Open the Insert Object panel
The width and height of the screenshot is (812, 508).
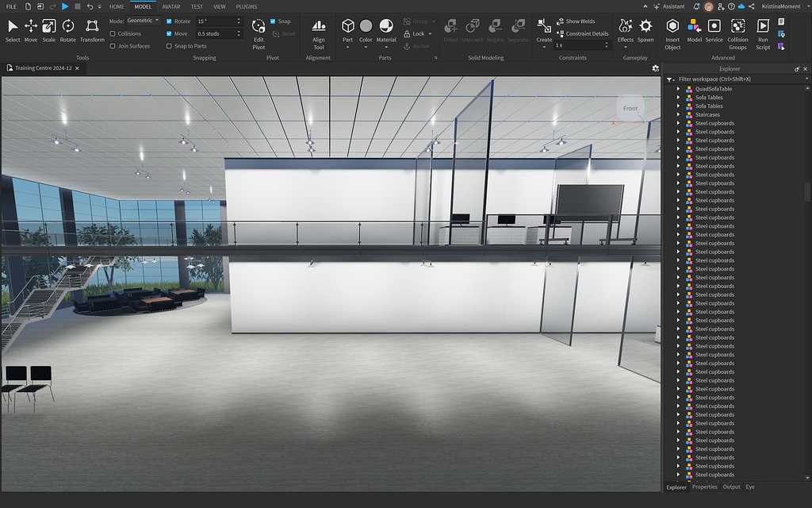pos(672,32)
